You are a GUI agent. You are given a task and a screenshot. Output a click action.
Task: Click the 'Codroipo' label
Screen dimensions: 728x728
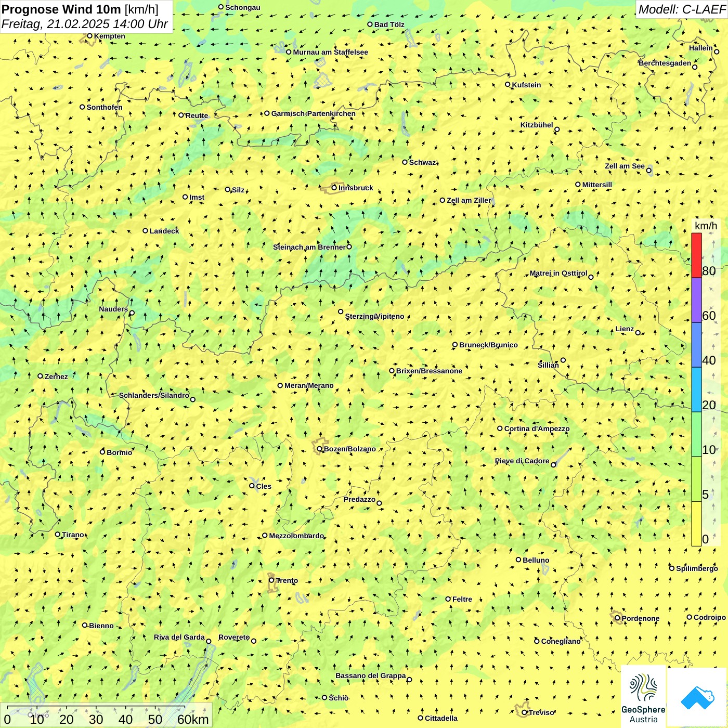pyautogui.click(x=710, y=617)
